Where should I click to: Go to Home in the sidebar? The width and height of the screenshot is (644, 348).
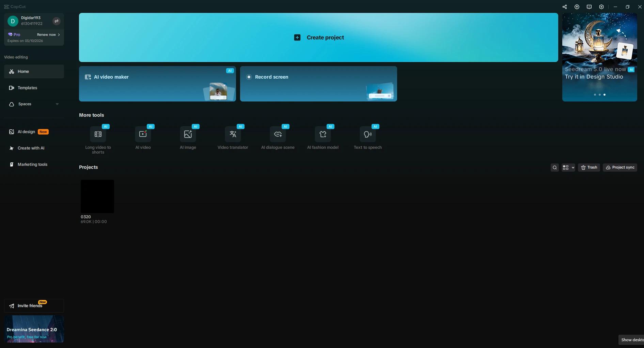click(34, 72)
